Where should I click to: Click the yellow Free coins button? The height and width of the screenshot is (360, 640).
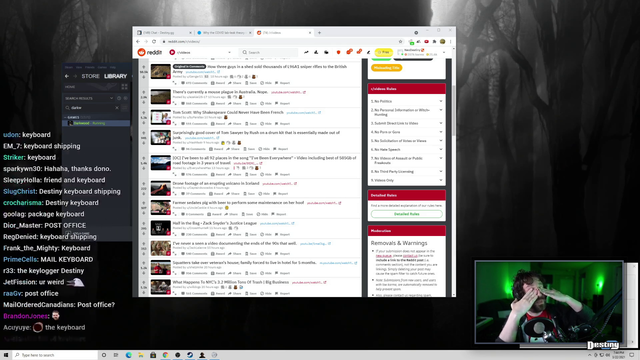coord(384,52)
